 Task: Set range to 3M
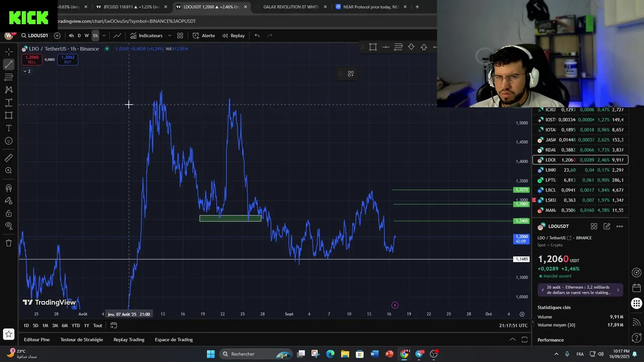[55, 326]
